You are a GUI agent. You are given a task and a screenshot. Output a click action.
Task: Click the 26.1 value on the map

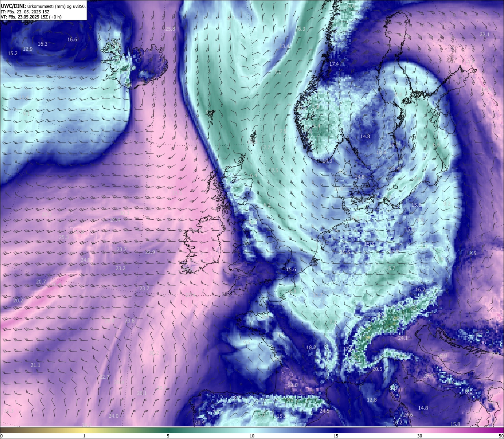click(x=142, y=393)
